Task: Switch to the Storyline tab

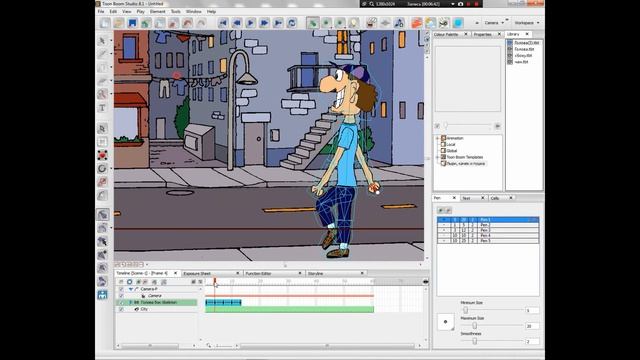Action: coord(315,273)
